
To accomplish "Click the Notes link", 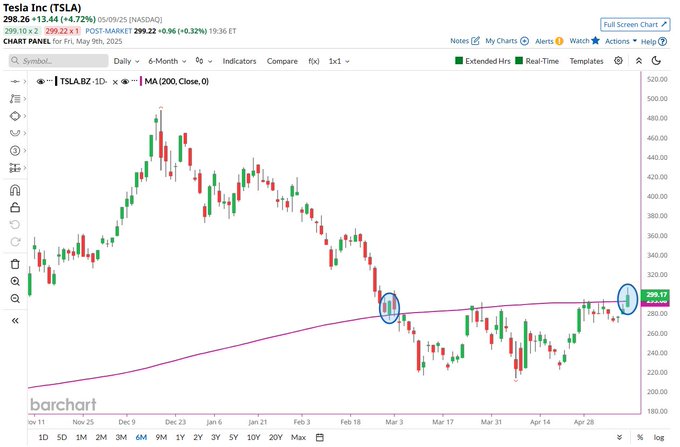I will coord(459,41).
